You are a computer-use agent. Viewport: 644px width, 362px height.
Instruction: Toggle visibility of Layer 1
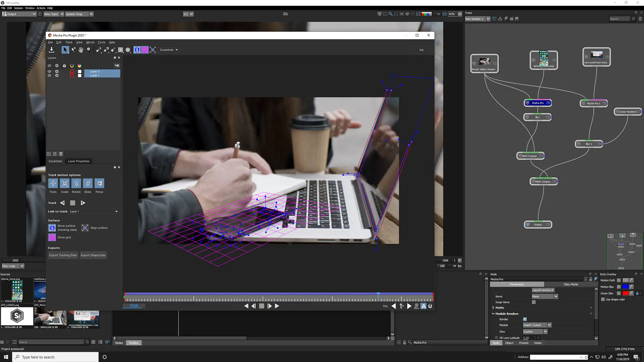pos(49,75)
